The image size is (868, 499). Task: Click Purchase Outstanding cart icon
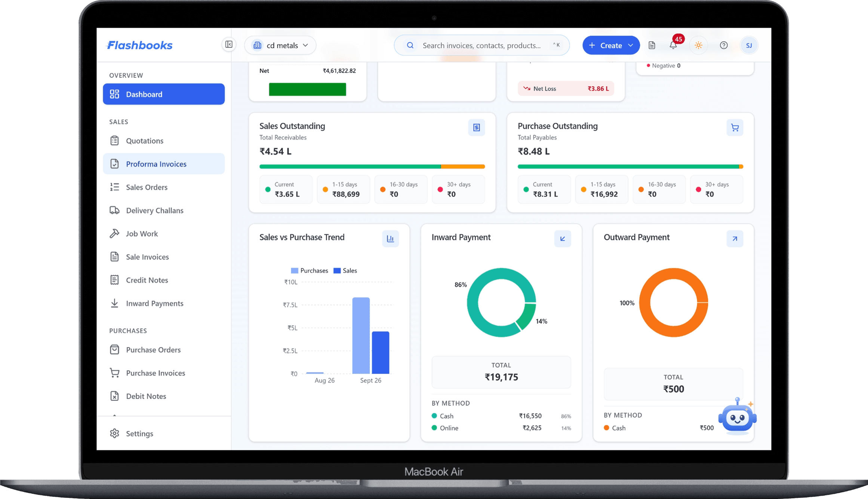tap(735, 128)
